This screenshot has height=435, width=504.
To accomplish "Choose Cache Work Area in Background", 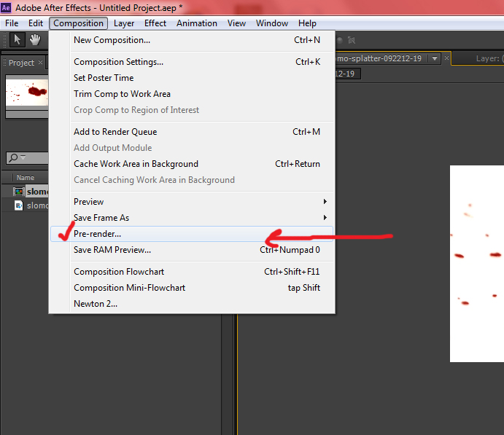I will pyautogui.click(x=192, y=164).
